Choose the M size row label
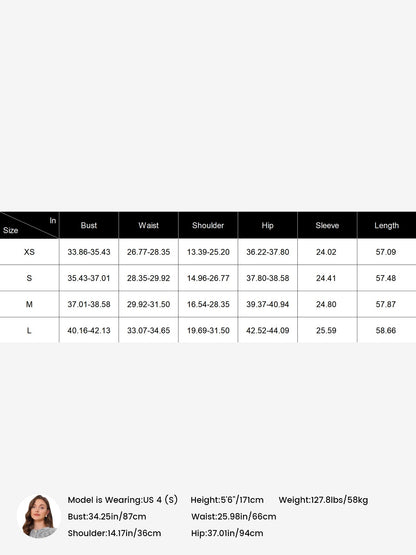Viewport: 416px width, 555px height. pyautogui.click(x=29, y=304)
